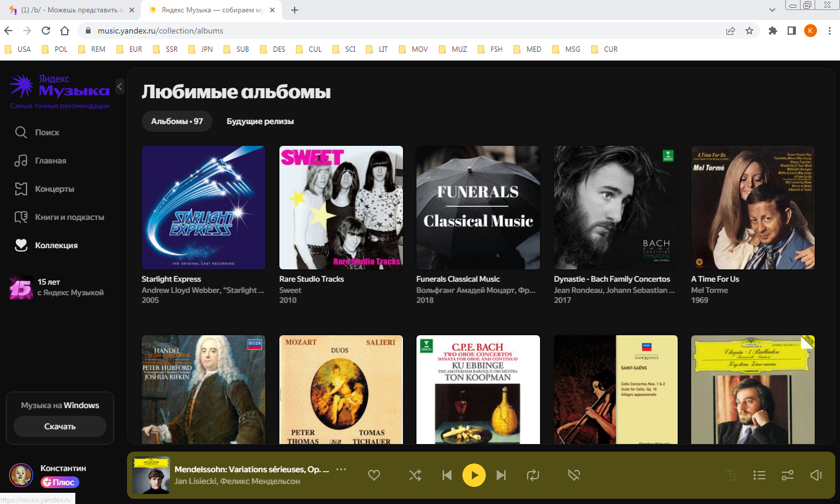The width and height of the screenshot is (840, 504).
Task: Open the artist link Mel Torme
Action: (x=709, y=290)
